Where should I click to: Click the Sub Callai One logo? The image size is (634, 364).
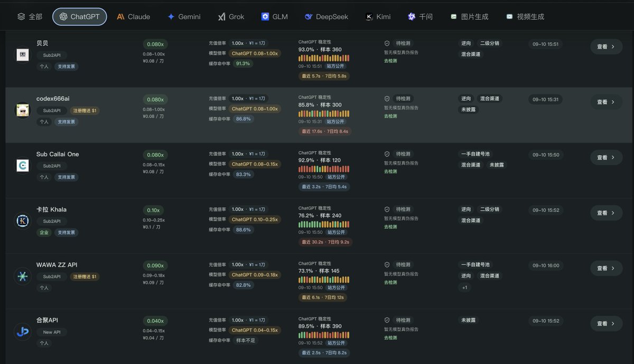tap(23, 165)
